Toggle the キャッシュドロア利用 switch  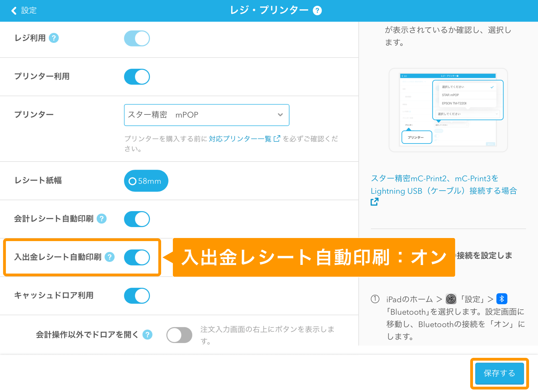[137, 296]
